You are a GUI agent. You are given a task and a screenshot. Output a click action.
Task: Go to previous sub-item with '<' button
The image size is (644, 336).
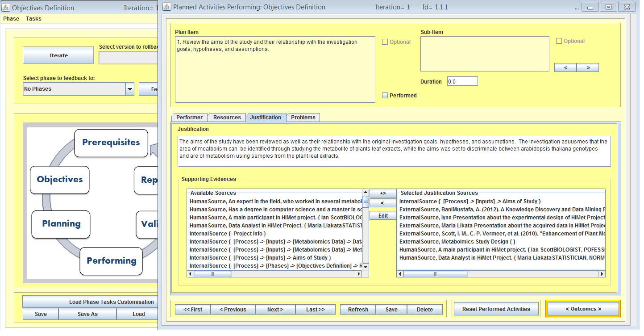565,67
